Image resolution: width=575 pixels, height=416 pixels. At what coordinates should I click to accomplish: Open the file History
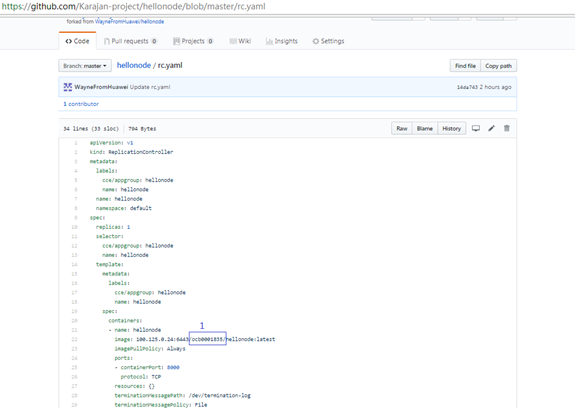[x=451, y=128]
